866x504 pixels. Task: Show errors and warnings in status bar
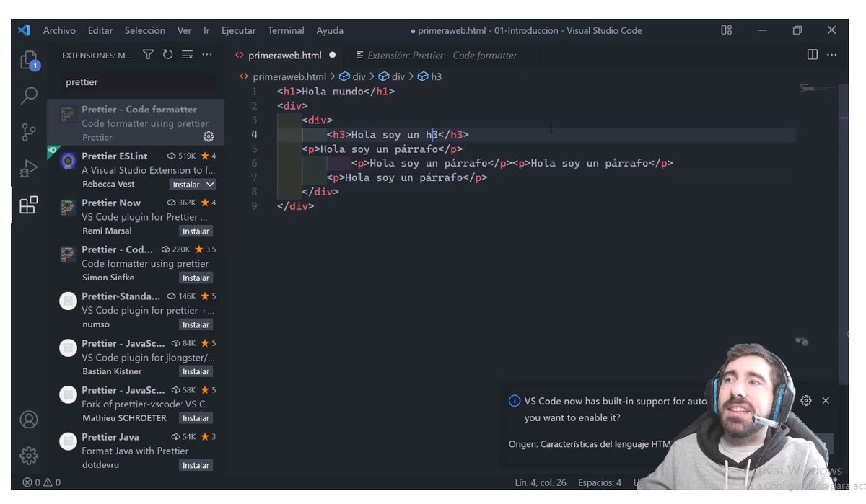(x=41, y=482)
